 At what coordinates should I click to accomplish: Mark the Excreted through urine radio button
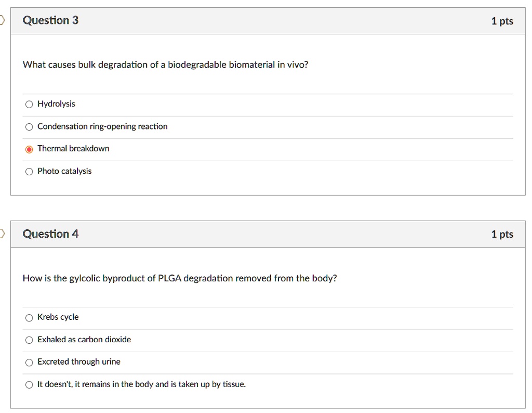tap(29, 363)
